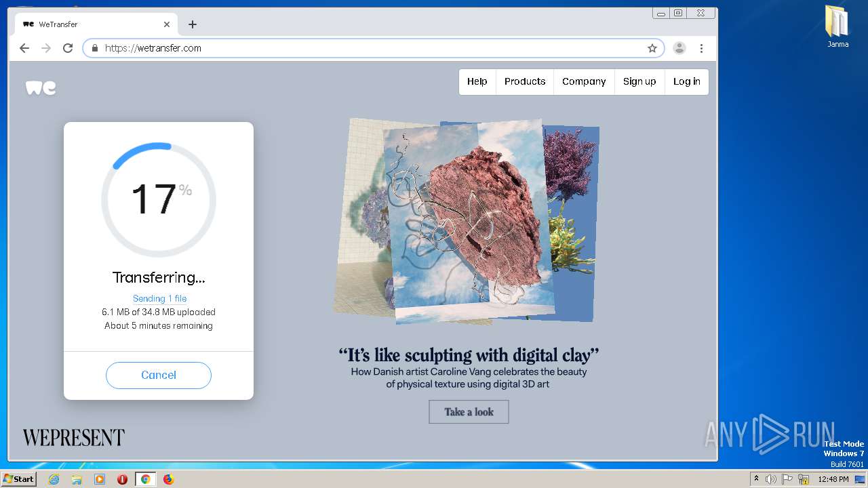868x488 pixels.
Task: Open the Windows Start menu
Action: [x=18, y=479]
